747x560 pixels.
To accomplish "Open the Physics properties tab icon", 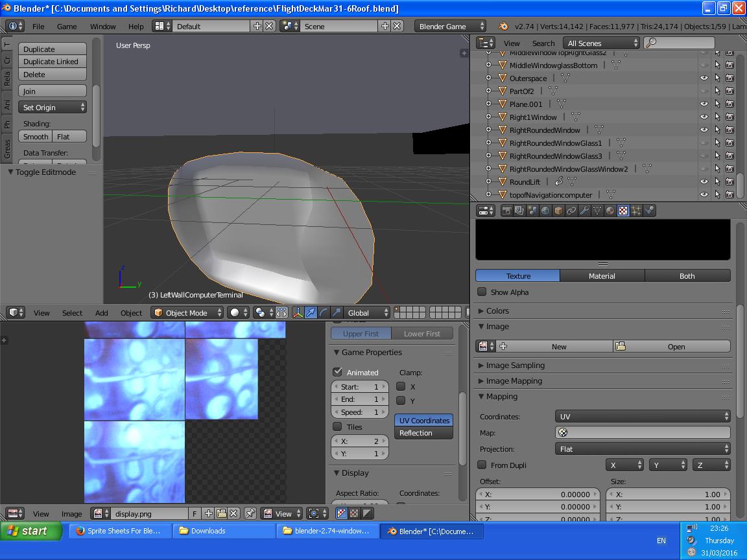I will pos(649,211).
